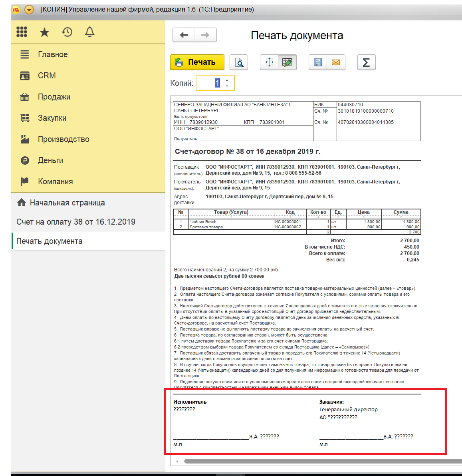The width and height of the screenshot is (462, 476).
Task: Click the Компания flag icon
Action: pyautogui.click(x=25, y=181)
